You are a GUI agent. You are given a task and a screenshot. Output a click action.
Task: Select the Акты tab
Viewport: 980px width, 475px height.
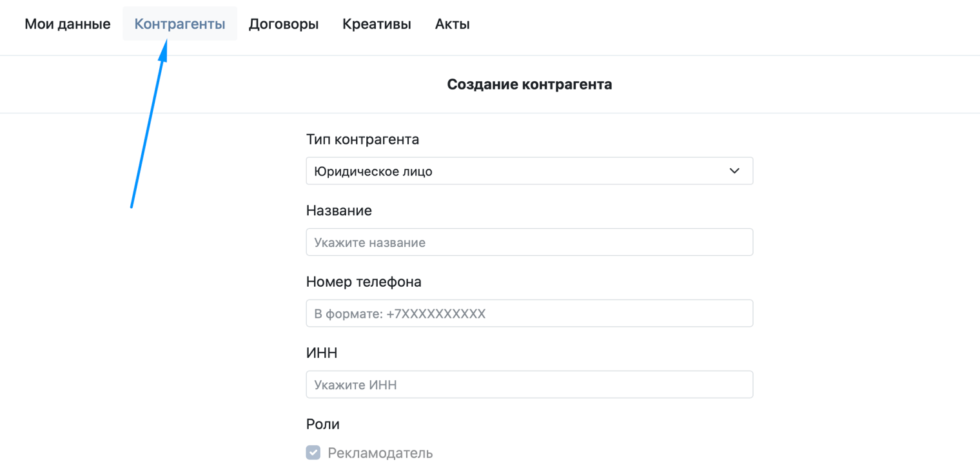tap(452, 24)
